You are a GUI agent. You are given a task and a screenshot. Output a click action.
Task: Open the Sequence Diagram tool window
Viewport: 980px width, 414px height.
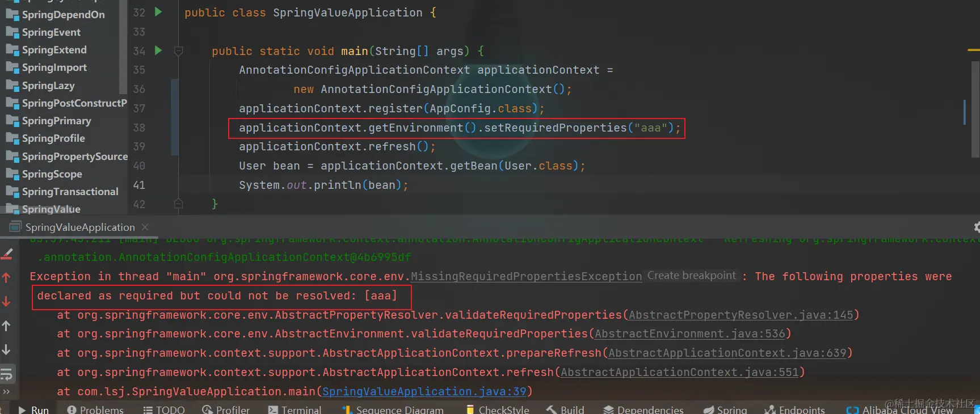pos(393,409)
